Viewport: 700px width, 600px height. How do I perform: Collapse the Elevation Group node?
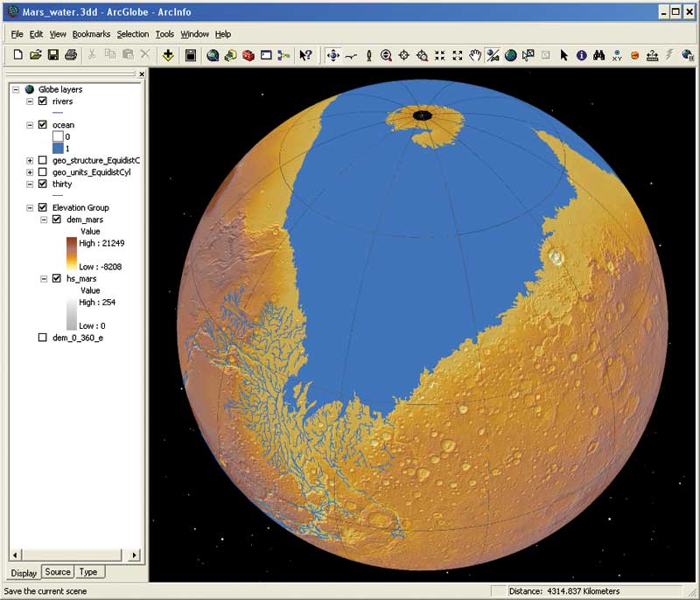tap(31, 207)
